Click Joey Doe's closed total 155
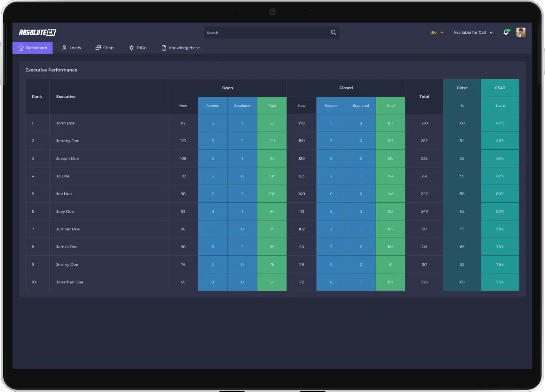The height and width of the screenshot is (392, 545). pyautogui.click(x=390, y=211)
